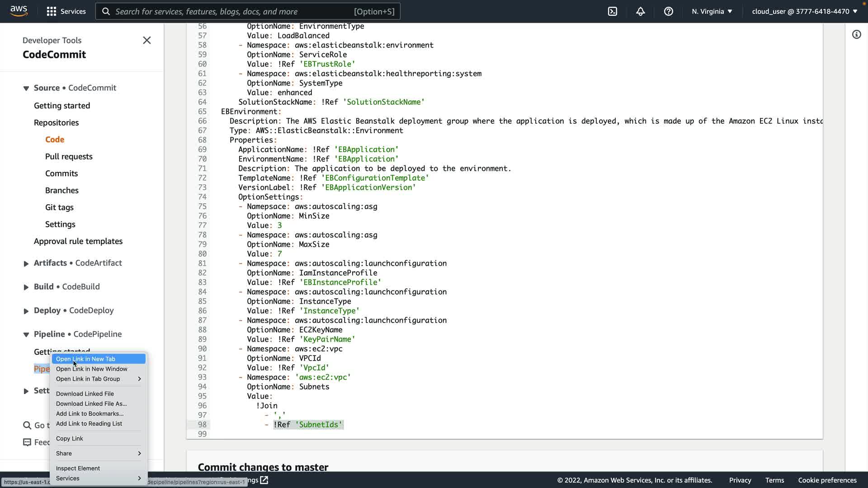Open Pull requests in sidebar
The height and width of the screenshot is (488, 868).
click(x=69, y=156)
